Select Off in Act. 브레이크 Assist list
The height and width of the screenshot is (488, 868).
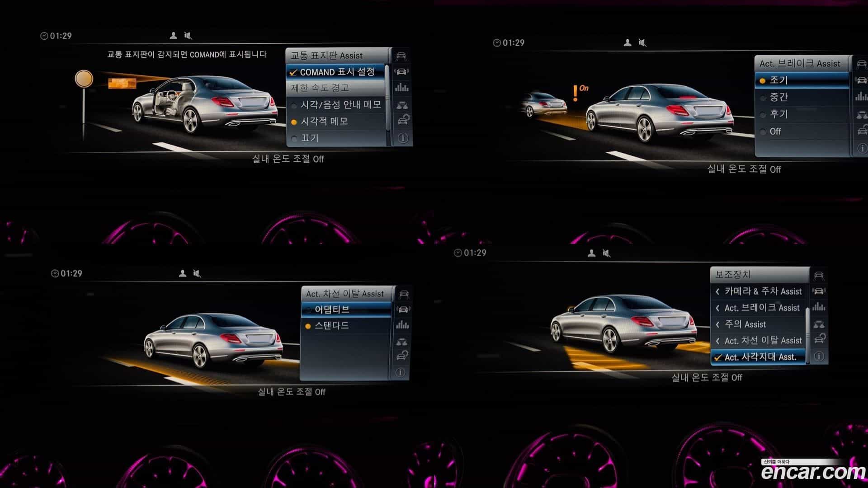tap(802, 131)
